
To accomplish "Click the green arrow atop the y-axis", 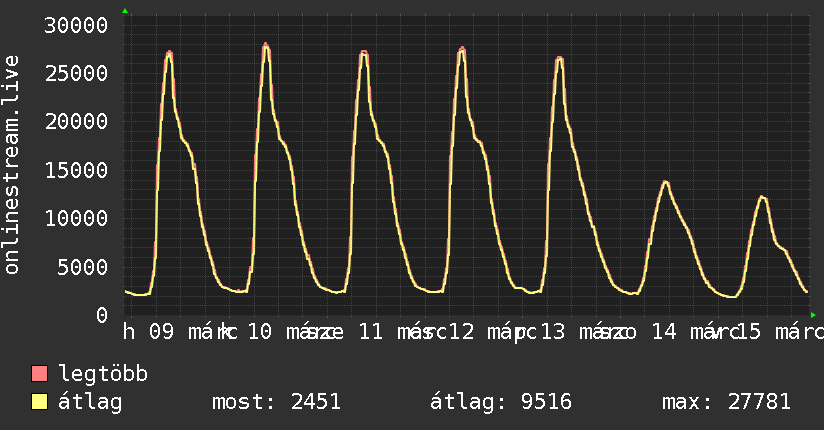I will click(x=125, y=11).
